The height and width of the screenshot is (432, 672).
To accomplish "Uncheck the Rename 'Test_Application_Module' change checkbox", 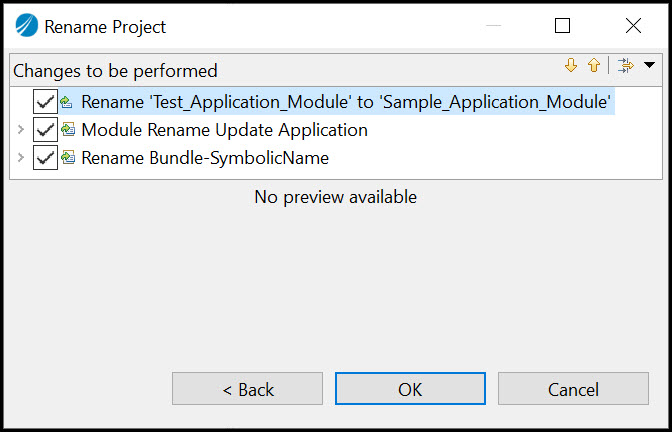I will tap(45, 102).
